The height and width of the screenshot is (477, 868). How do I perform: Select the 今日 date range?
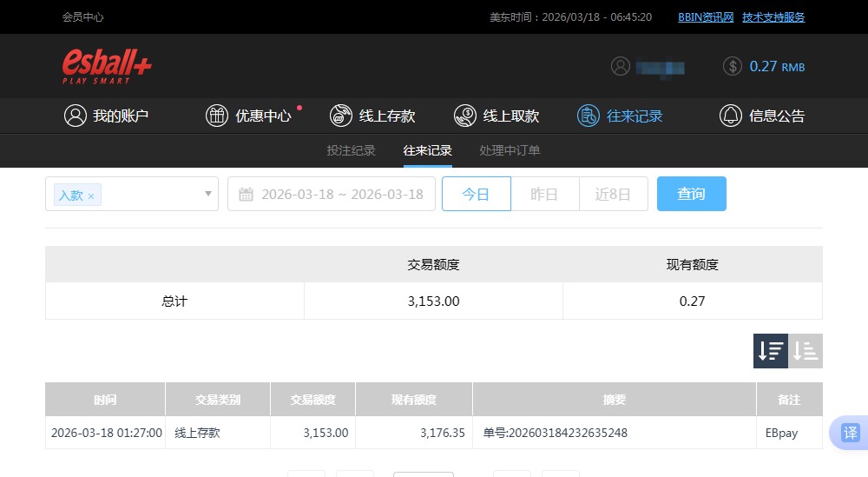[x=476, y=194]
